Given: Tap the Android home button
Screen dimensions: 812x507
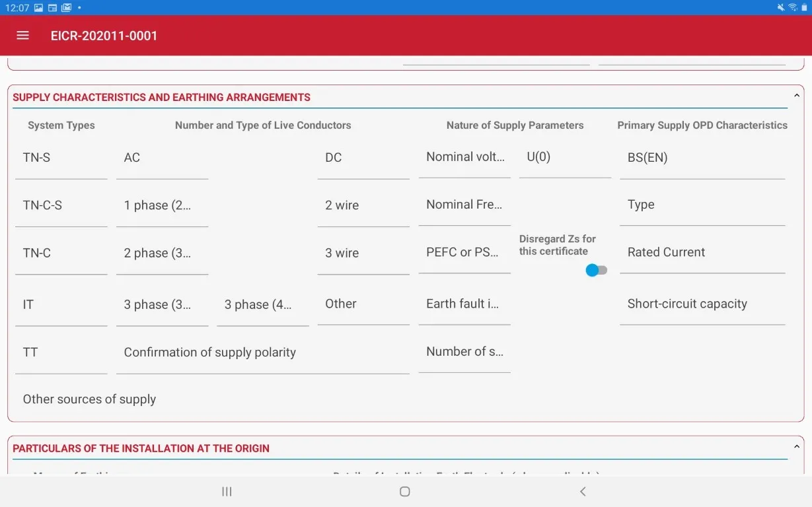Looking at the screenshot, I should point(405,491).
